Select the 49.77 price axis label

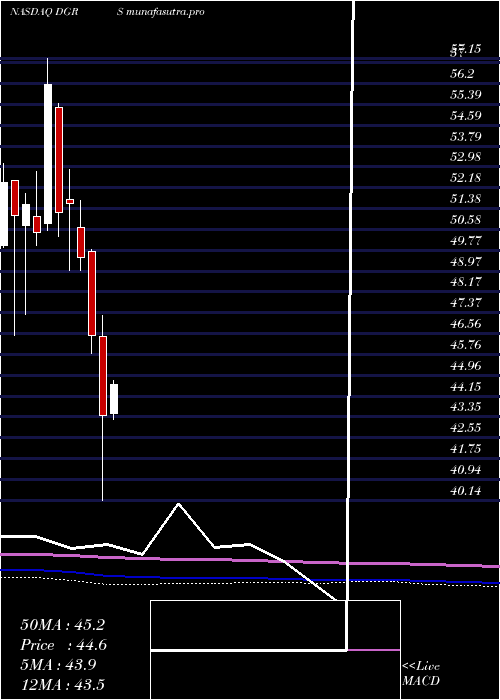465,241
